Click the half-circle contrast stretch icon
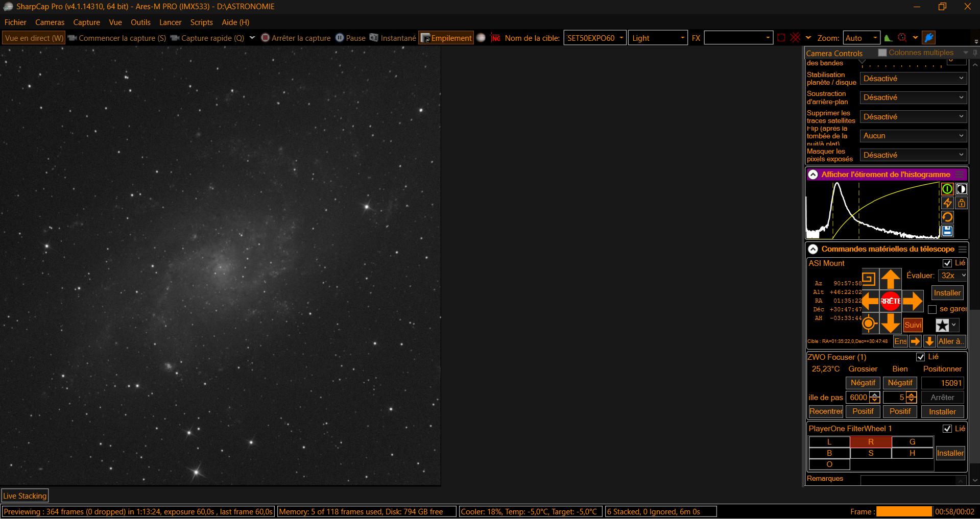The width and height of the screenshot is (980, 519). click(x=962, y=189)
